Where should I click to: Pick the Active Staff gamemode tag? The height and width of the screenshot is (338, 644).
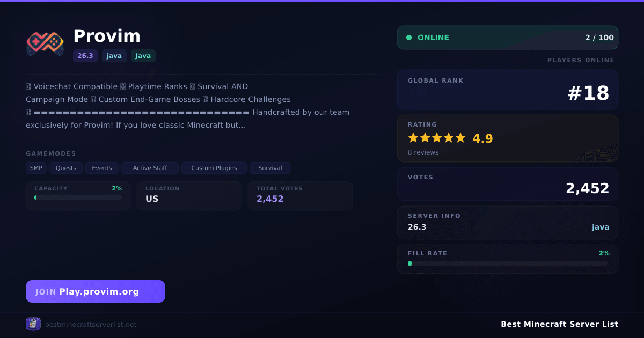click(150, 168)
